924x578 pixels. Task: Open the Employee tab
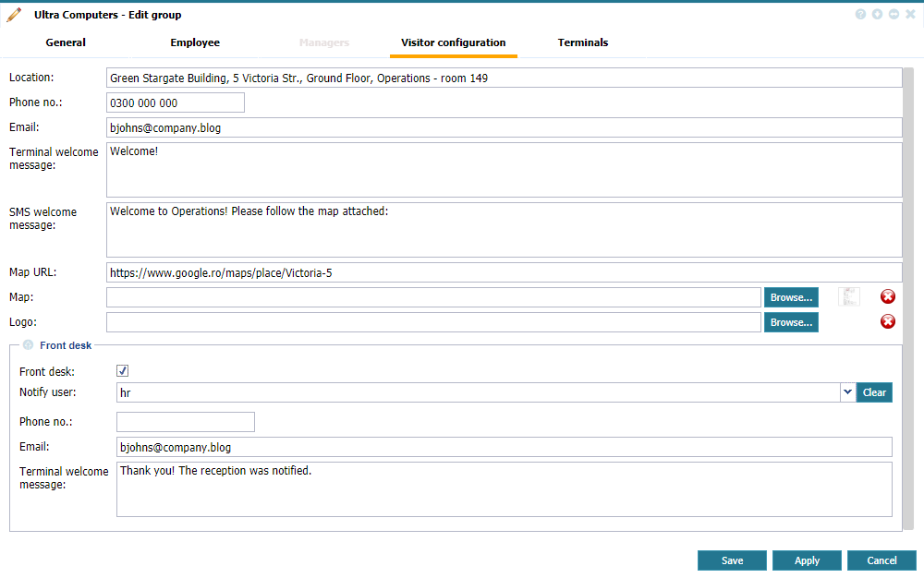195,42
